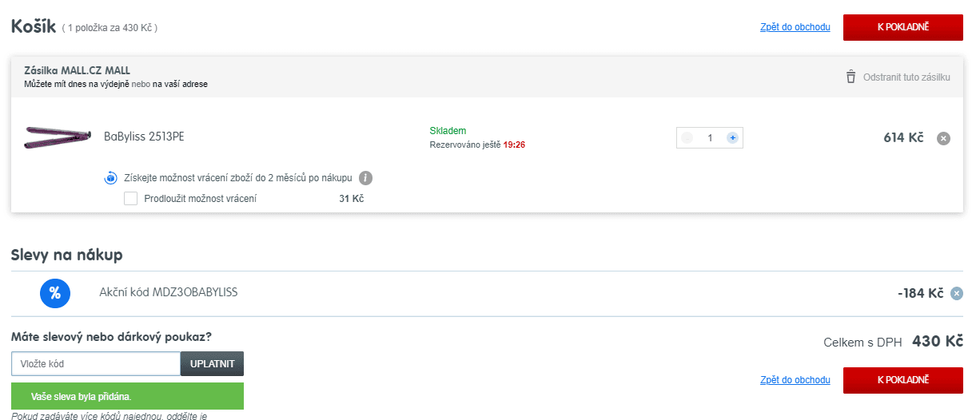
Task: Decrease quantity with the minus button
Action: point(687,138)
